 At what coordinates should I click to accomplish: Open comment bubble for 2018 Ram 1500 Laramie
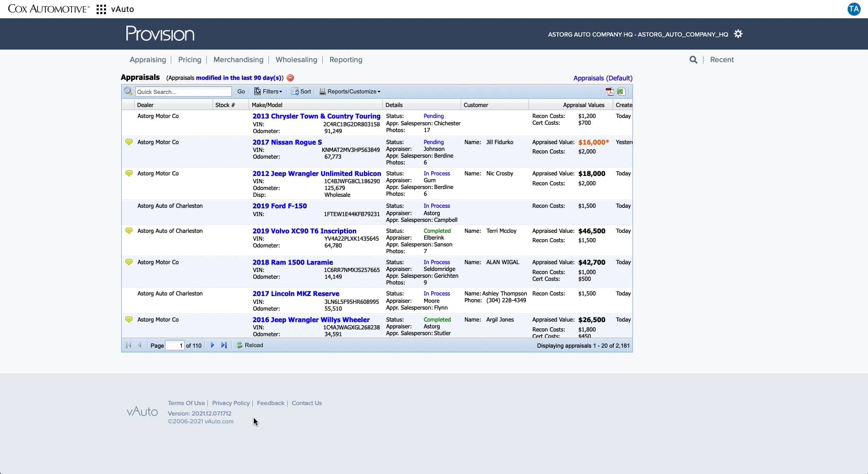click(x=129, y=262)
